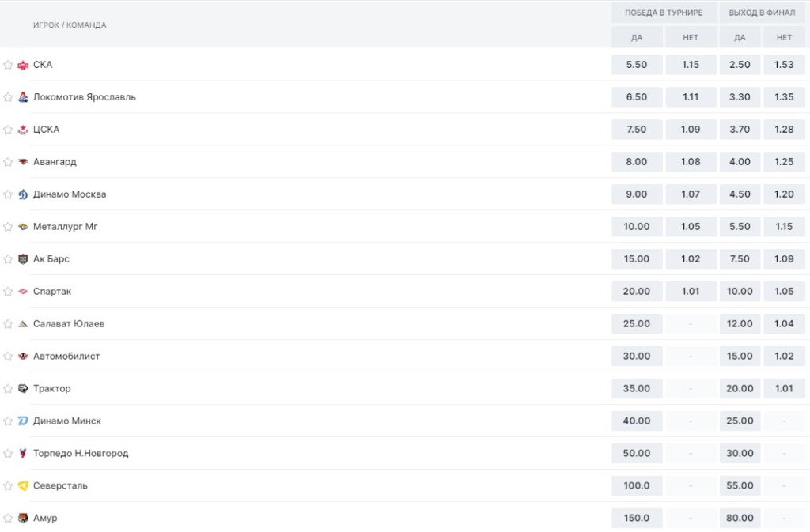
Task: Click the Торпедо Н.Новгород team logo
Action: 23,454
